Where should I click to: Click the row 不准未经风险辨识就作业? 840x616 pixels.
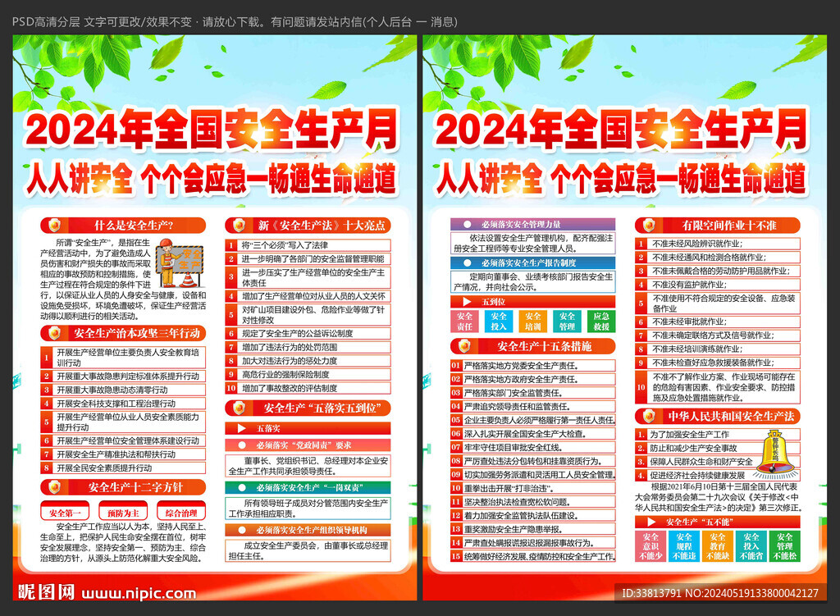pyautogui.click(x=718, y=244)
